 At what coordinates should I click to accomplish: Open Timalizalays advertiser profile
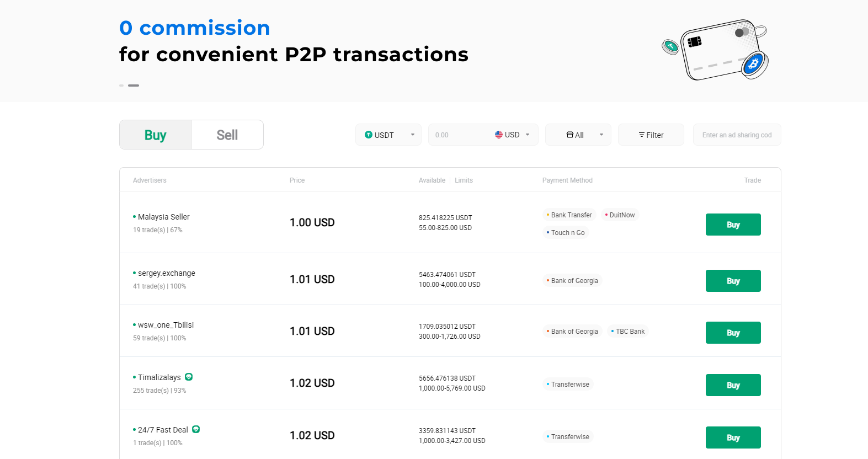click(x=159, y=377)
